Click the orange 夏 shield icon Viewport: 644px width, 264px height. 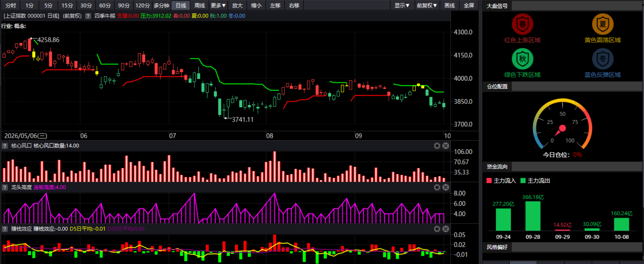pos(602,24)
